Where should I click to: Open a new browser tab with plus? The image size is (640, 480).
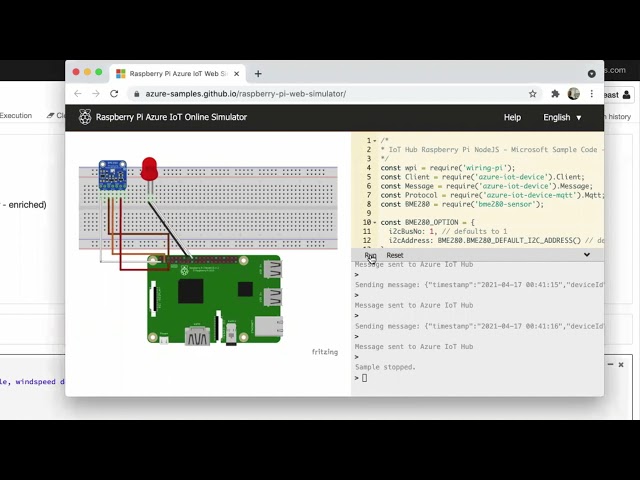258,73
